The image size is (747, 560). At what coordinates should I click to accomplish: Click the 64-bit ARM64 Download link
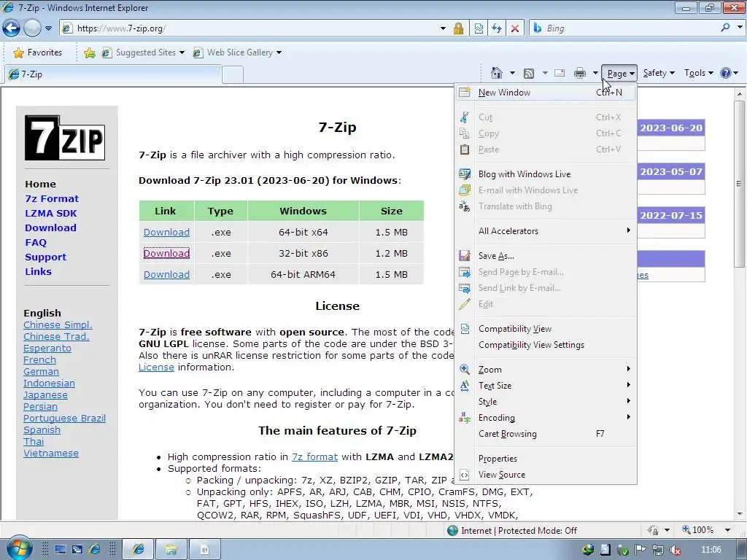point(166,274)
